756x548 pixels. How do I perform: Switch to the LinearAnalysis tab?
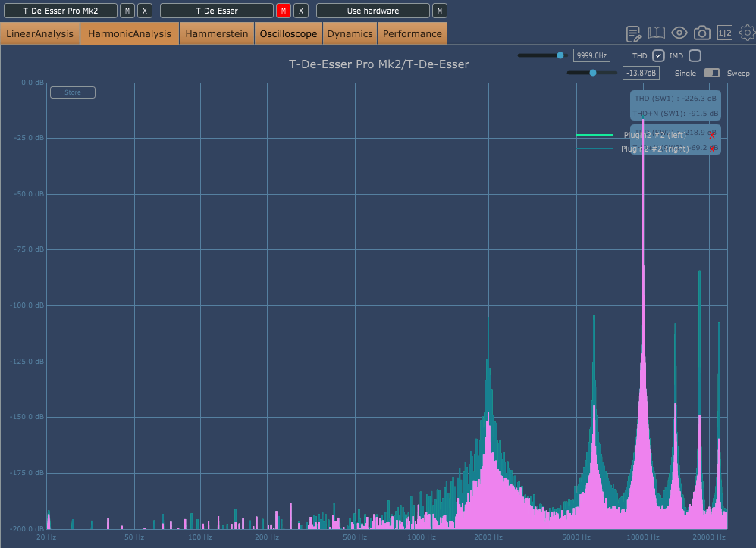point(40,34)
